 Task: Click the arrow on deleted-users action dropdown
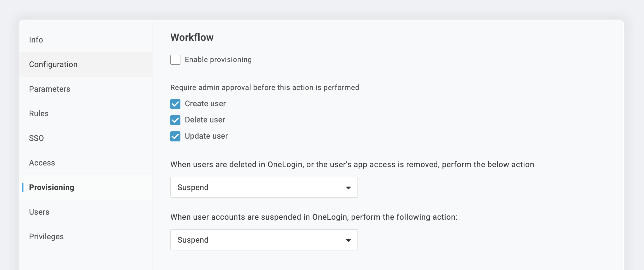348,188
